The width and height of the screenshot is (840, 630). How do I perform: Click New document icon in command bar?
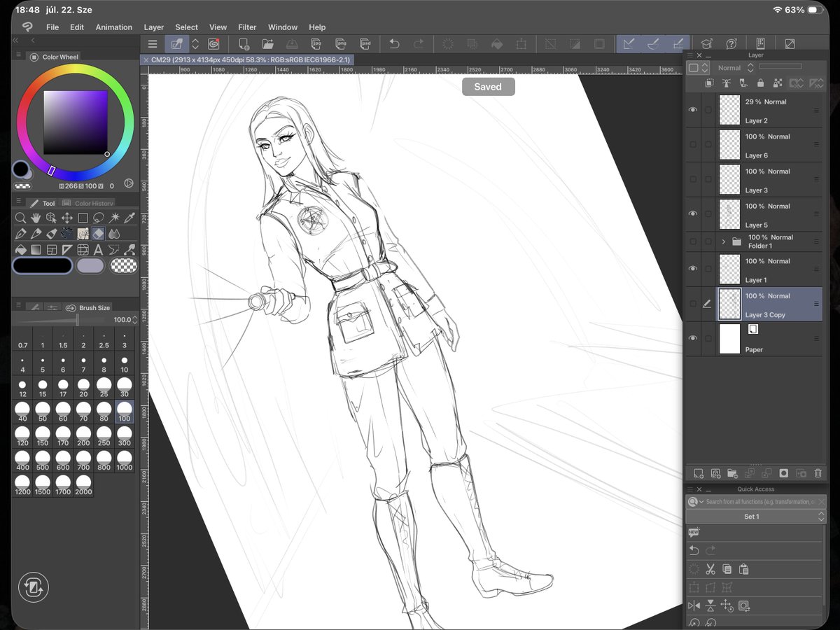[x=244, y=44]
